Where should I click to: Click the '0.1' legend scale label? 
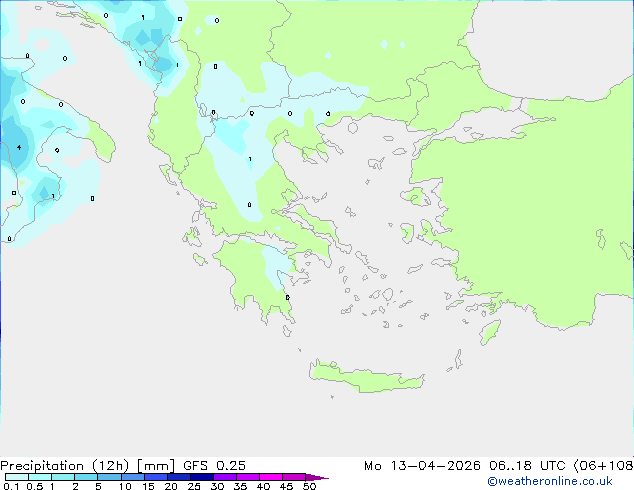(11, 486)
